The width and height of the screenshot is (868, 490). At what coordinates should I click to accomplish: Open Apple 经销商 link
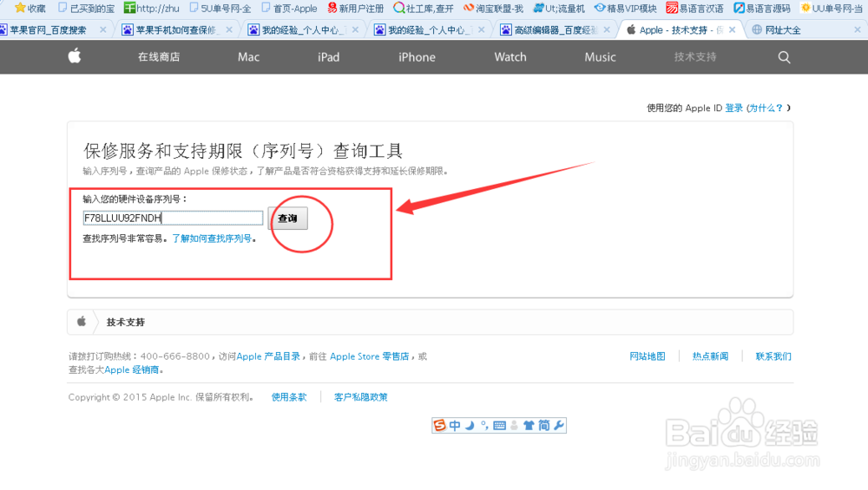pyautogui.click(x=132, y=369)
